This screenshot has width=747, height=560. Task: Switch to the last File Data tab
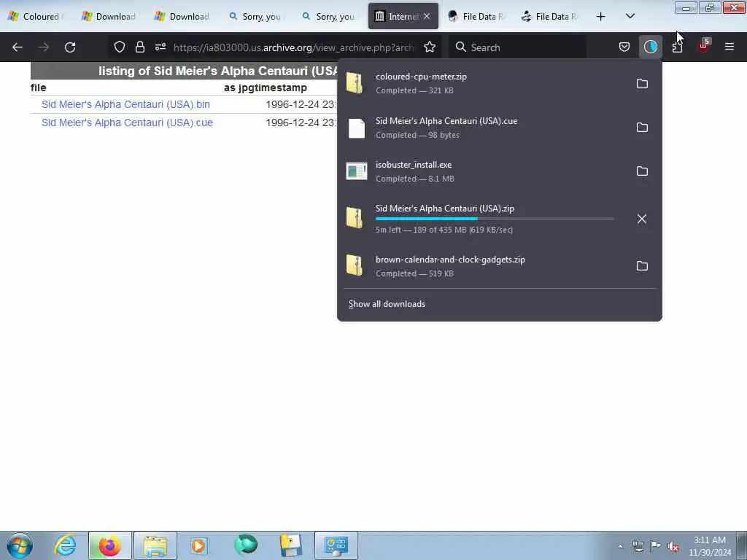(x=550, y=17)
